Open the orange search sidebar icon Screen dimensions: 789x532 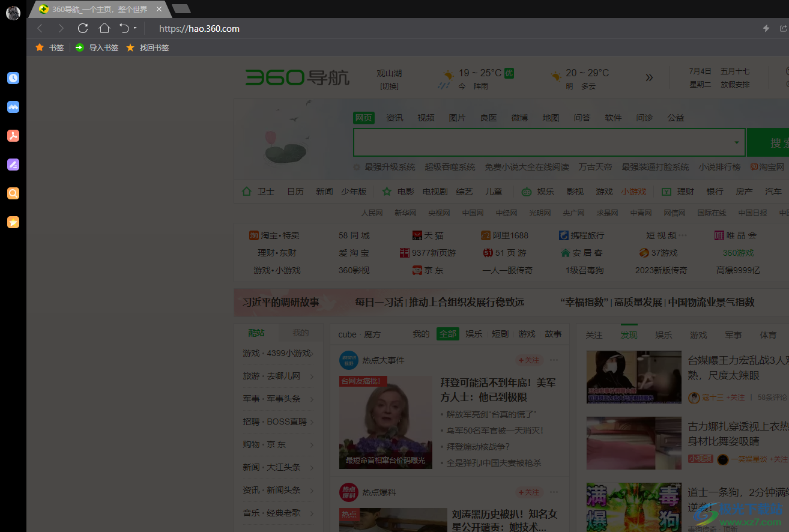coord(13,193)
